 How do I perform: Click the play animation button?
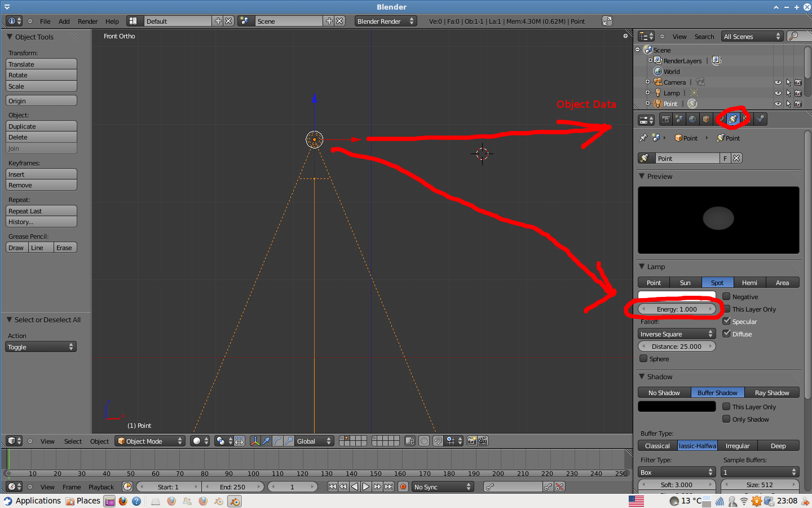click(366, 487)
